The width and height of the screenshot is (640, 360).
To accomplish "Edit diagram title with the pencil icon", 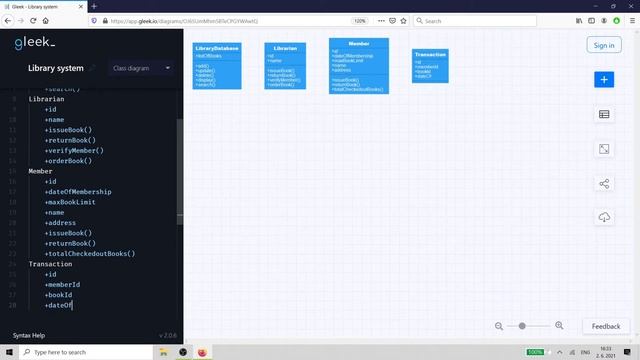I will 93,68.
